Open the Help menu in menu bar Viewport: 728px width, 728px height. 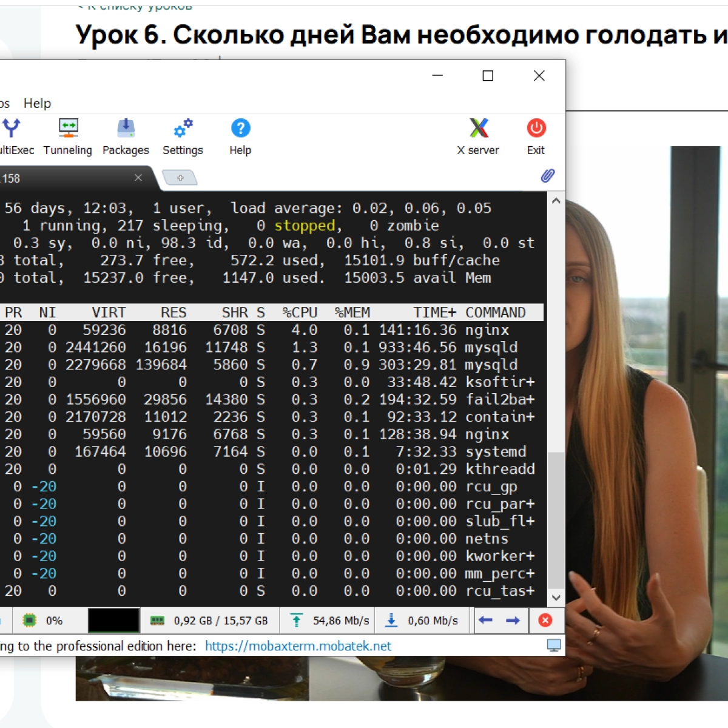pos(37,103)
